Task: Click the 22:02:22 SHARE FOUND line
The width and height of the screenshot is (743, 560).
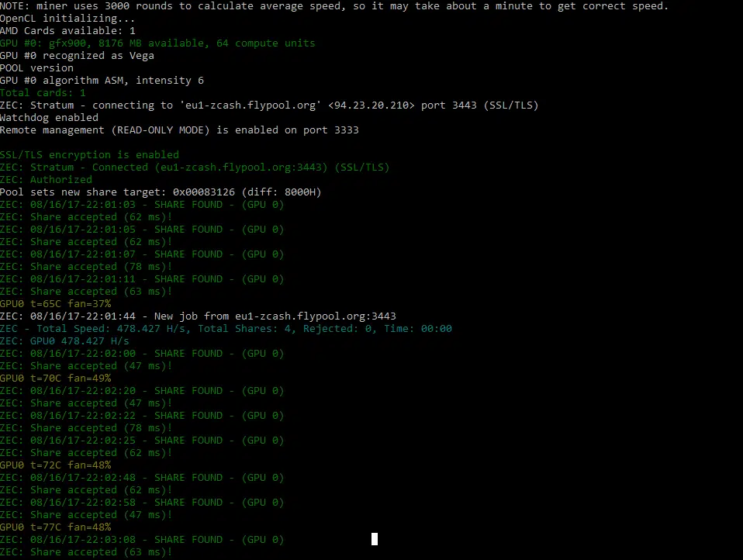Action: click(142, 416)
